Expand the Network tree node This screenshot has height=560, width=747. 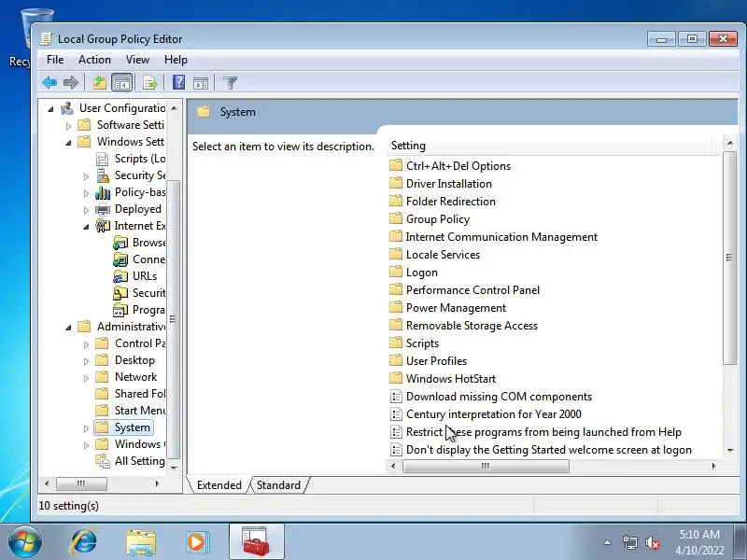click(86, 379)
